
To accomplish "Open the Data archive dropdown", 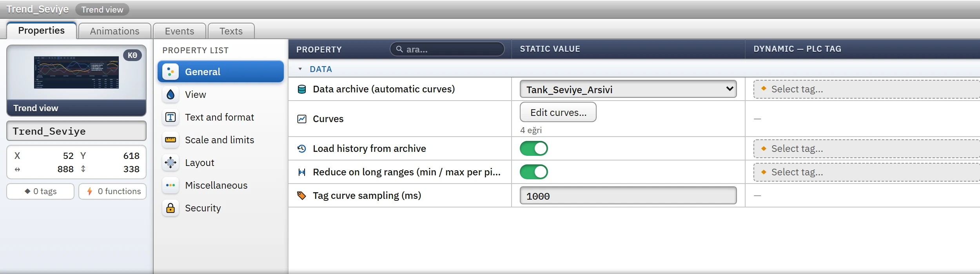I will tap(628, 89).
